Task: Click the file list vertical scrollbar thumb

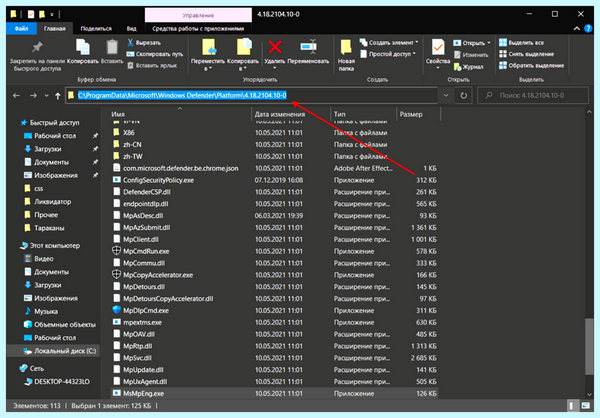Action: (x=589, y=346)
